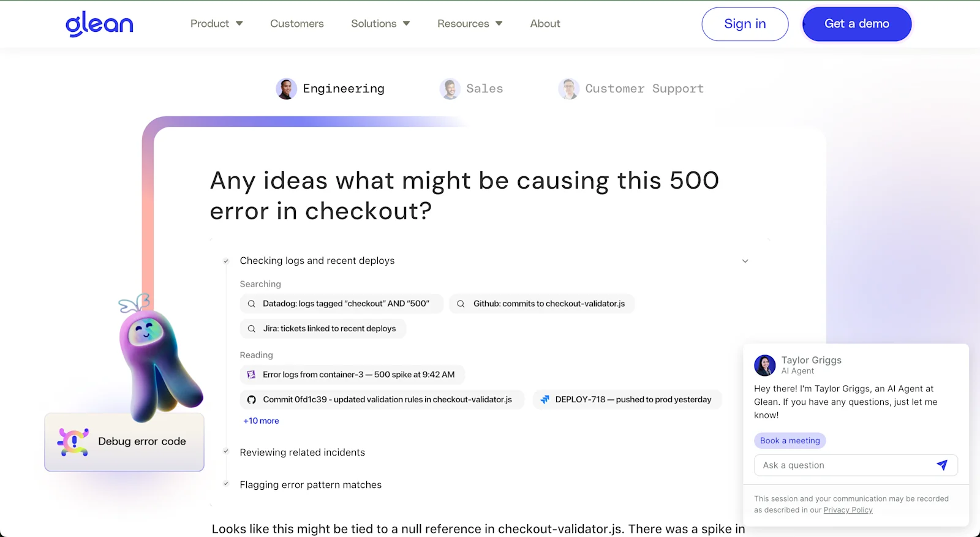Image resolution: width=980 pixels, height=537 pixels.
Task: Click Taylor Griggs avatar in chat widget
Action: [764, 365]
